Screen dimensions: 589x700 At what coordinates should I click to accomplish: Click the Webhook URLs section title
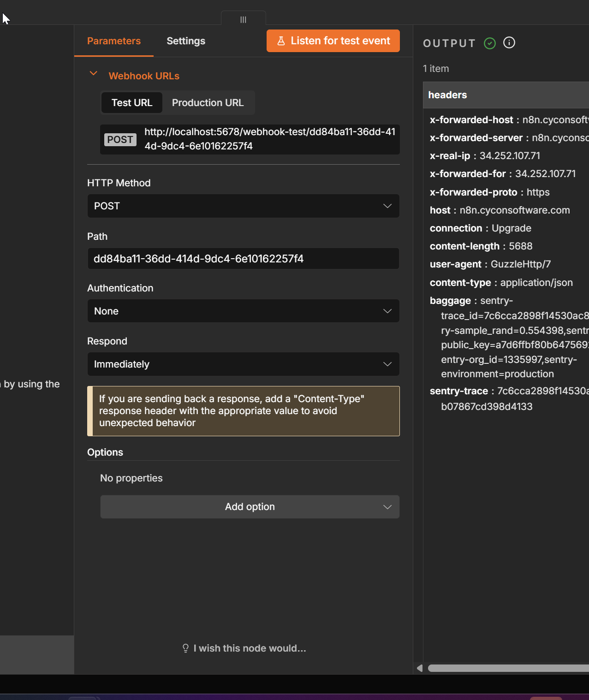(x=144, y=76)
